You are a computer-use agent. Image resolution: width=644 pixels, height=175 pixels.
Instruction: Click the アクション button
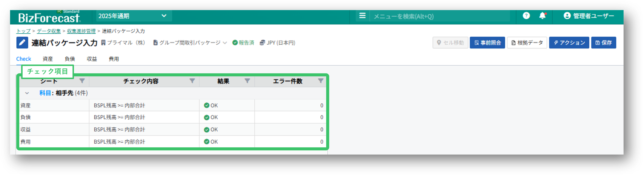[x=569, y=42]
